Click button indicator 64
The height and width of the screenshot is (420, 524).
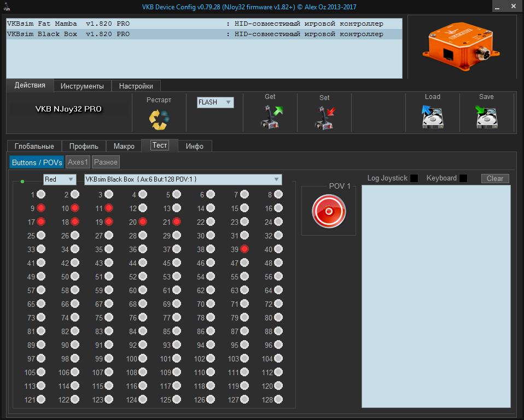click(x=278, y=290)
